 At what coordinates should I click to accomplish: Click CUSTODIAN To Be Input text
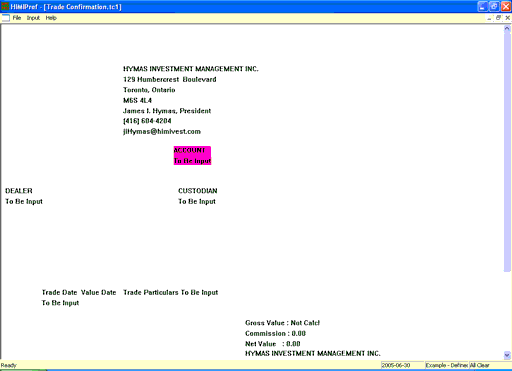pyautogui.click(x=197, y=202)
